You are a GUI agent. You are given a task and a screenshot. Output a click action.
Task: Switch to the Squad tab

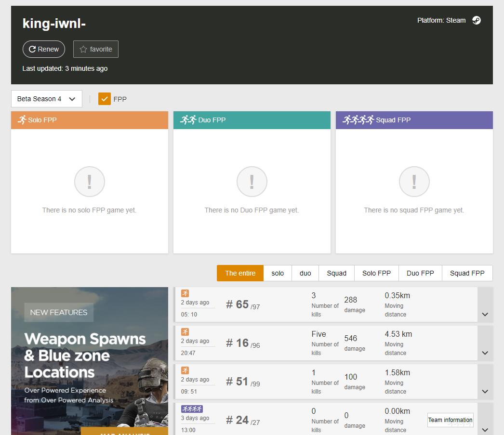(x=336, y=273)
